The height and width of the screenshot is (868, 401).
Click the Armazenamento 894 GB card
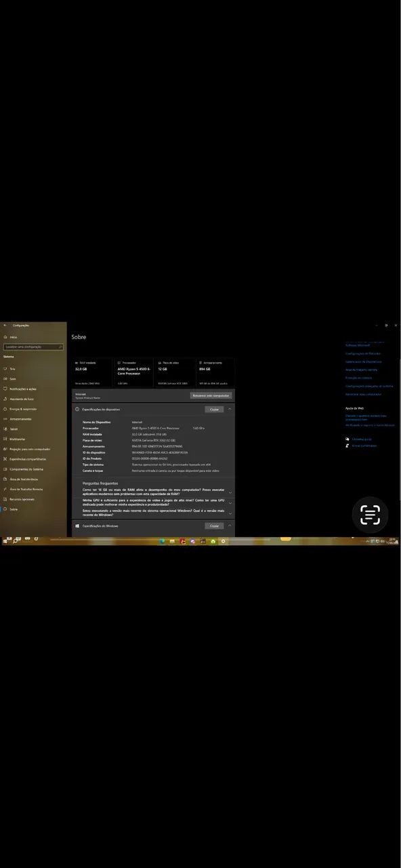pos(215,373)
